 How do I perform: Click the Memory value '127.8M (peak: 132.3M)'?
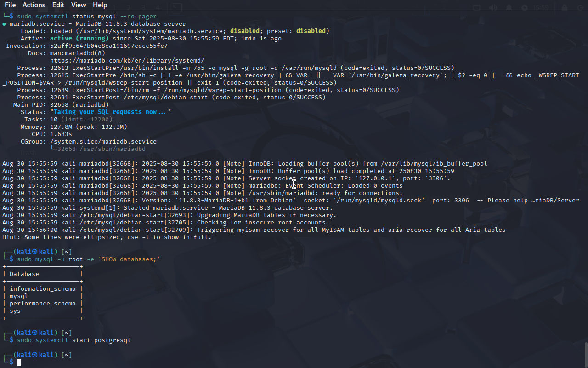(x=89, y=127)
